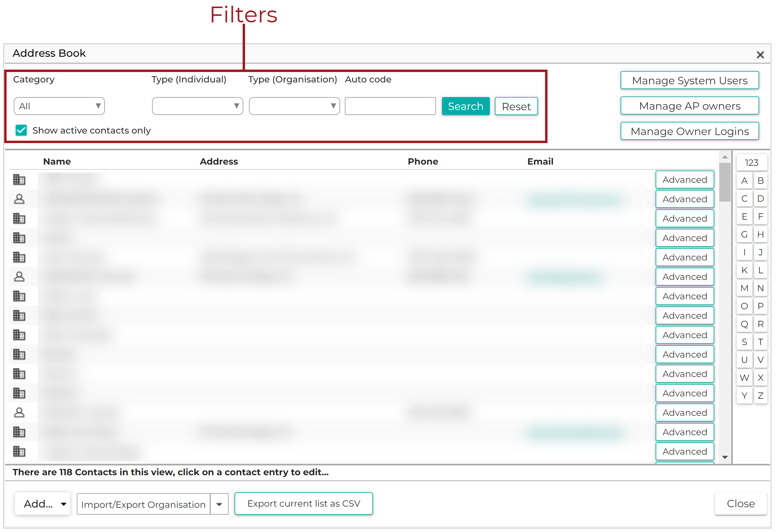Open the Category dropdown showing All

(x=59, y=106)
